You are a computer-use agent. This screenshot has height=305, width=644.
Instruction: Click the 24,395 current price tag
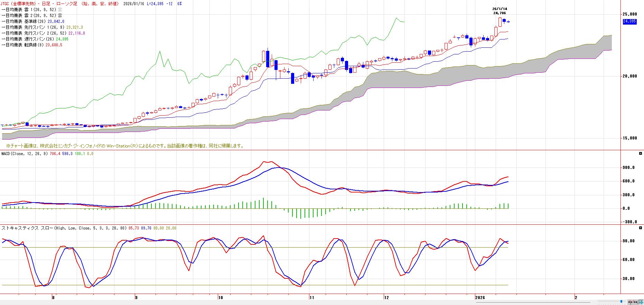tap(629, 21)
